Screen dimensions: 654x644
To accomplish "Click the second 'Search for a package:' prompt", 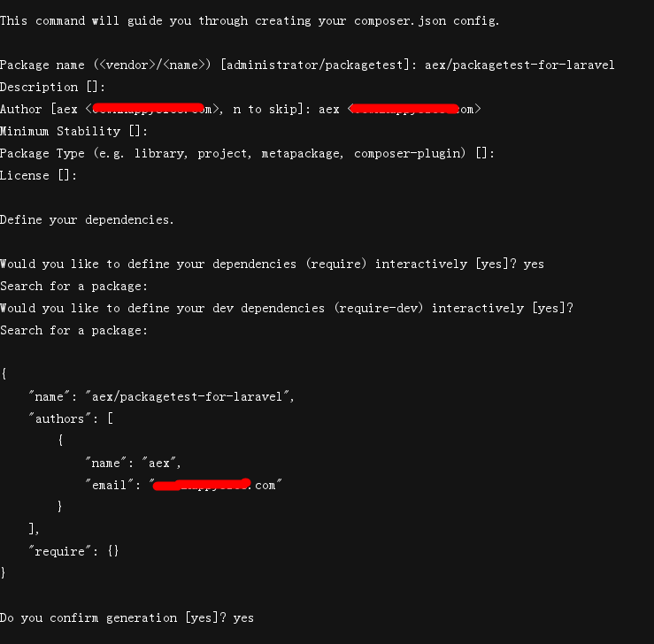I will coord(73,331).
